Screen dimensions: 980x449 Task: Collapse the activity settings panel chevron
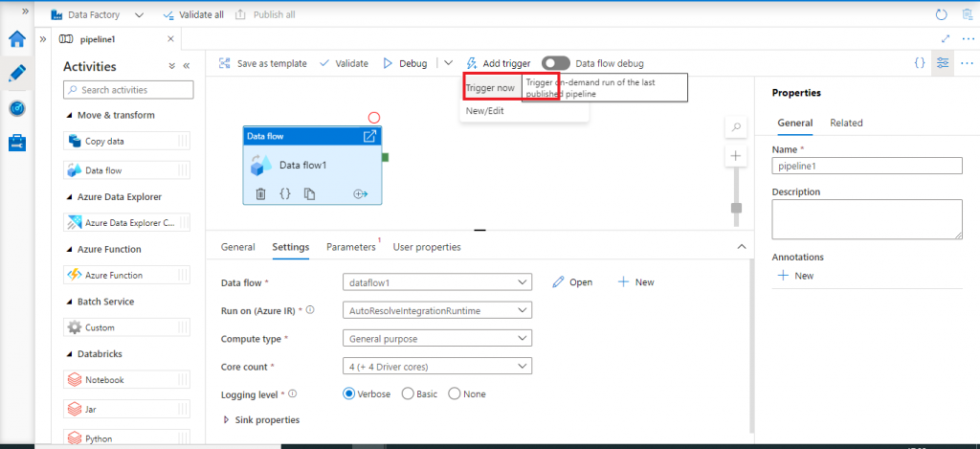point(742,246)
